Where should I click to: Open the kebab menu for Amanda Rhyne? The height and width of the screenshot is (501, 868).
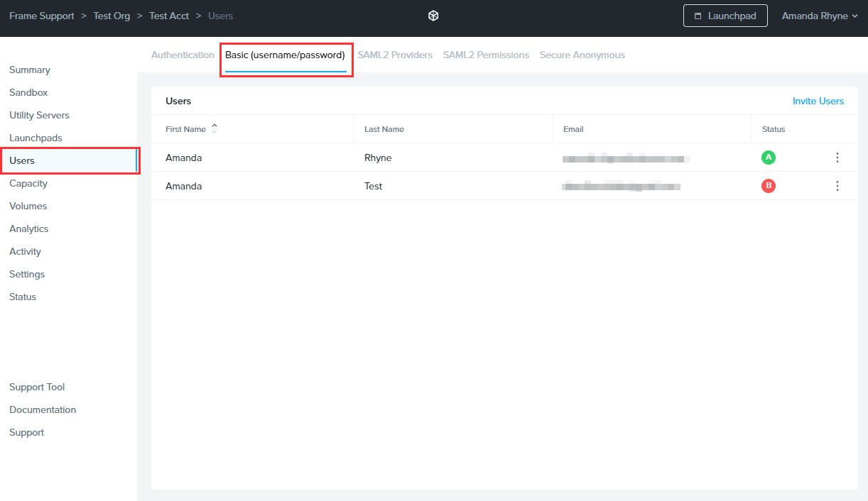tap(837, 158)
